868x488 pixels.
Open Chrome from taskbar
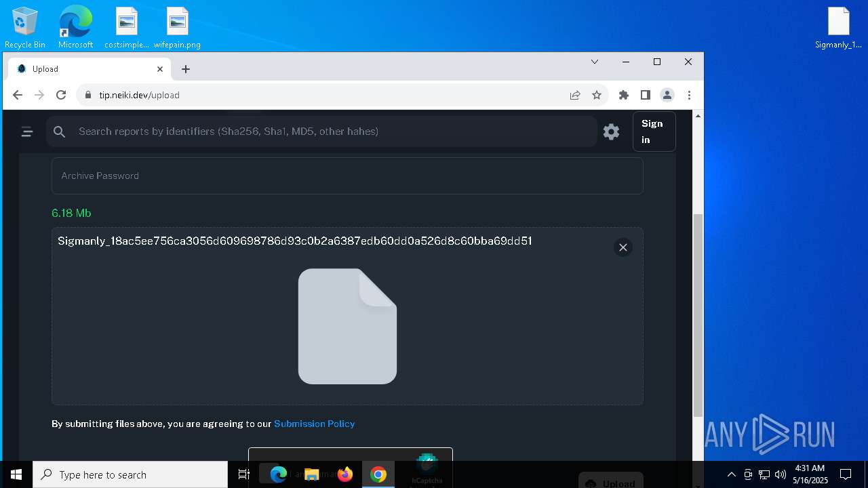click(378, 474)
